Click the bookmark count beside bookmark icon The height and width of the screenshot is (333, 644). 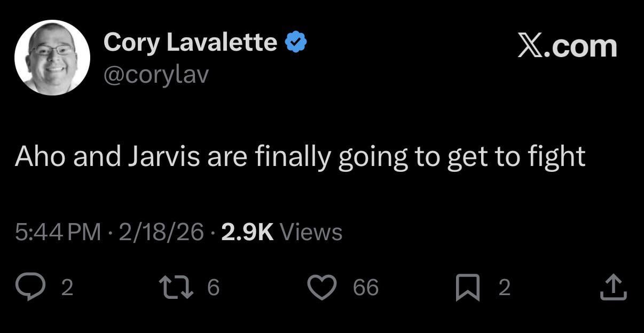[504, 288]
